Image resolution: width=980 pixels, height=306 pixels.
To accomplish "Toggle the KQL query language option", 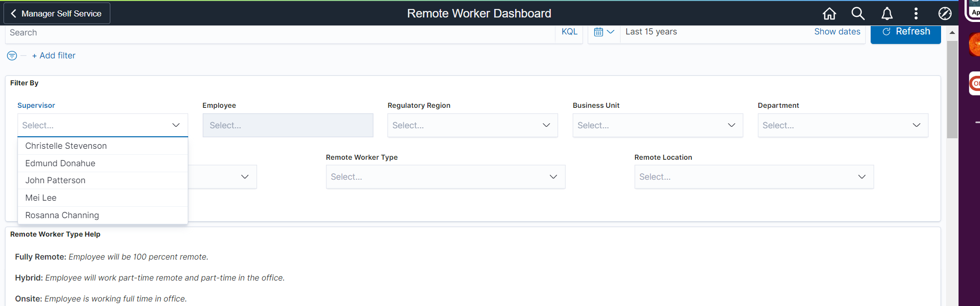I will pos(569,32).
